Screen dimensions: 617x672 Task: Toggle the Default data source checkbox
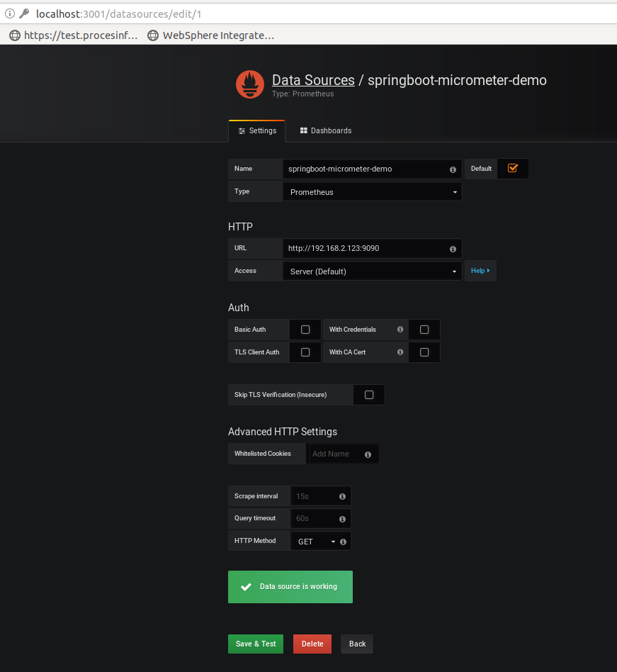pyautogui.click(x=513, y=168)
